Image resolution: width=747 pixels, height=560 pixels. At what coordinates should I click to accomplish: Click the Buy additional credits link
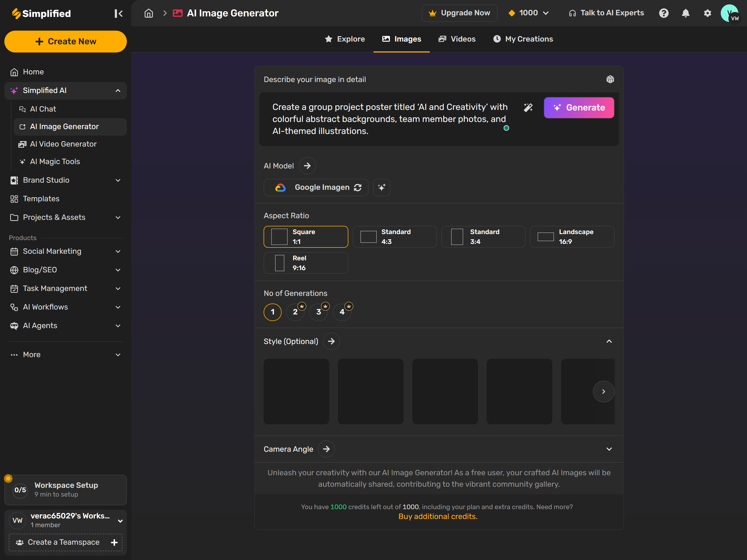pos(438,516)
